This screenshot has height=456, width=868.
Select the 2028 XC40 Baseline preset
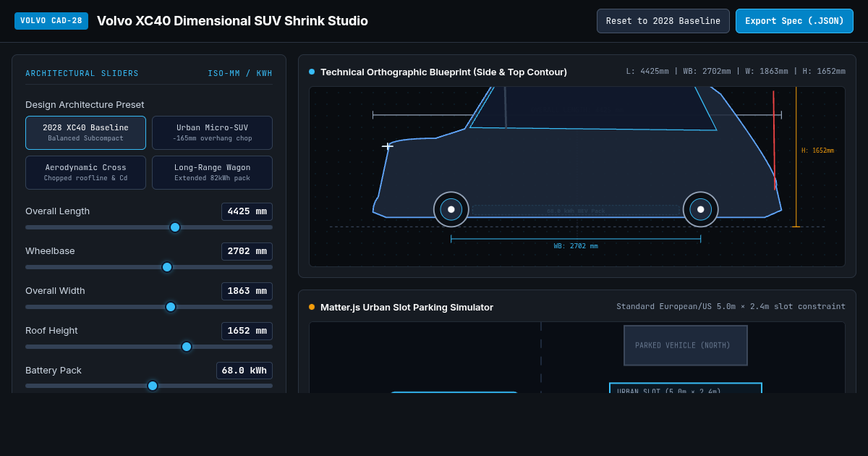coord(85,132)
